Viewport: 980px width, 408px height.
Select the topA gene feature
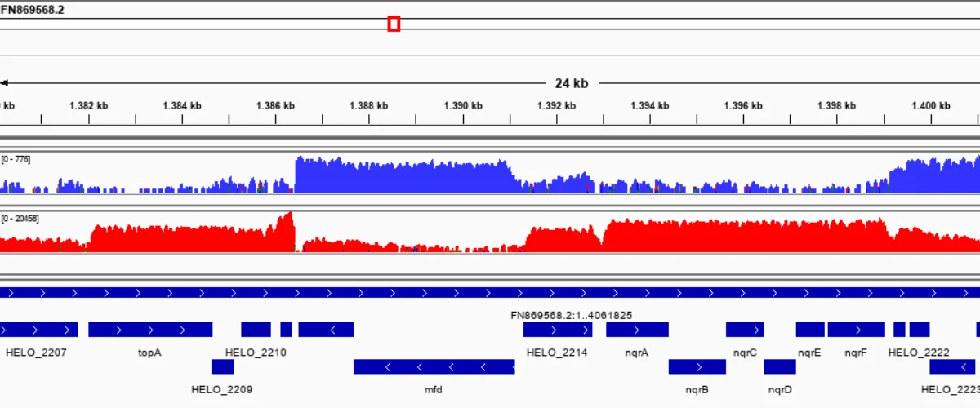tap(150, 330)
